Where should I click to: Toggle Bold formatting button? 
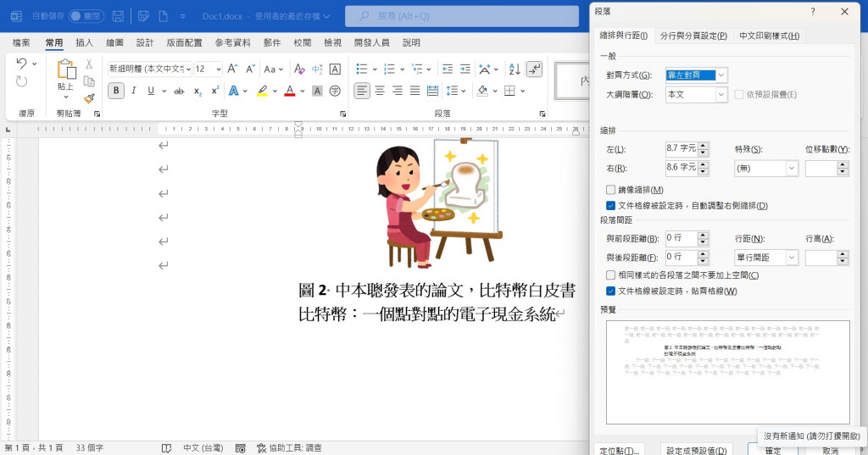[x=115, y=91]
